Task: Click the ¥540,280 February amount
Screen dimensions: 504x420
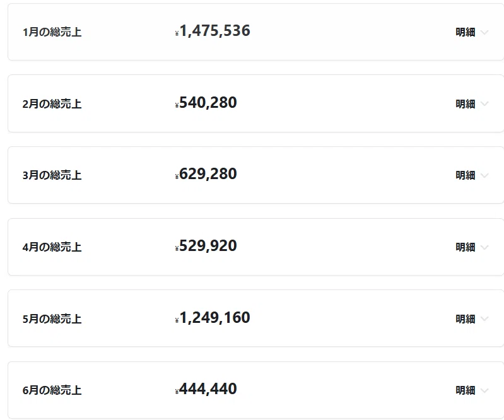Action: 206,103
